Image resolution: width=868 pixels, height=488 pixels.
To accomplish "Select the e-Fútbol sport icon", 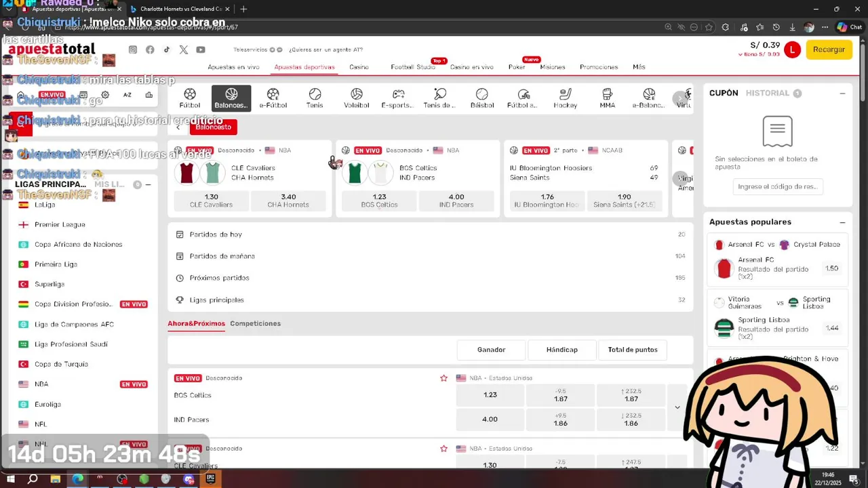I will [x=273, y=98].
